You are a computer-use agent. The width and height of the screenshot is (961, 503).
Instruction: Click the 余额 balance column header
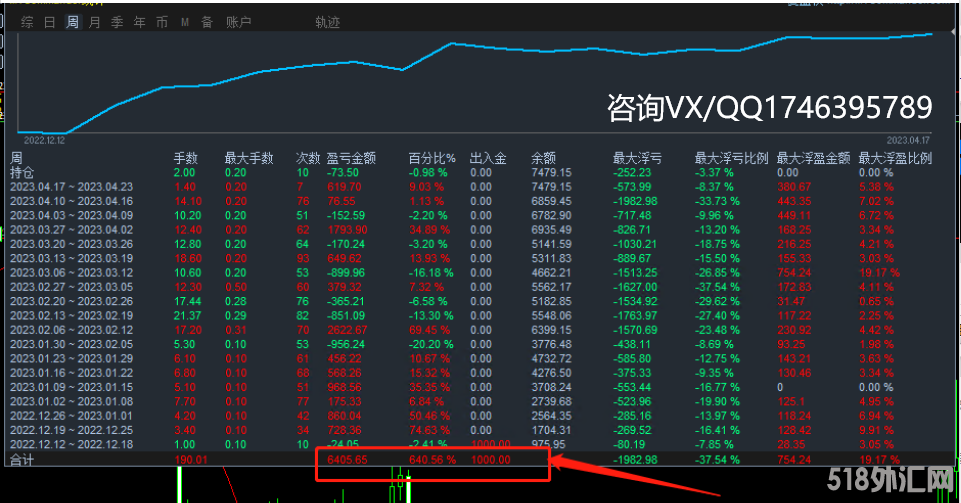point(543,158)
